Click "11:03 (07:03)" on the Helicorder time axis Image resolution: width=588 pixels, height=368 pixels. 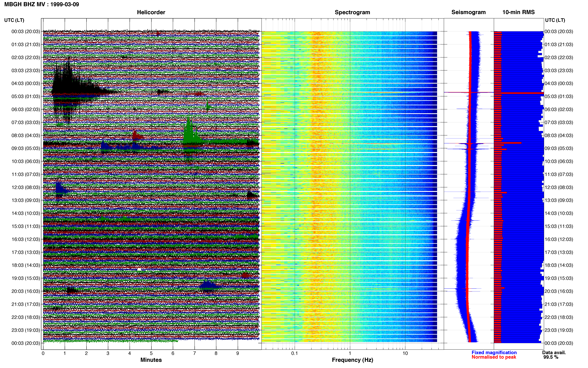[x=26, y=174]
